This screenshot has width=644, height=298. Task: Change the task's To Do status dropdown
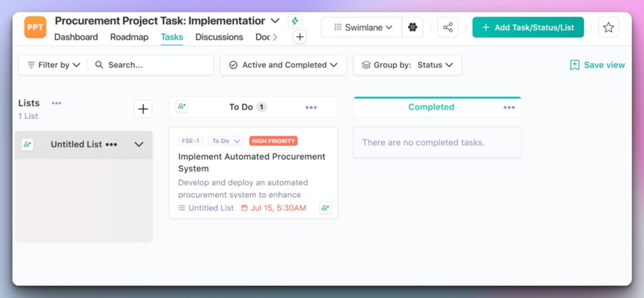(x=226, y=141)
